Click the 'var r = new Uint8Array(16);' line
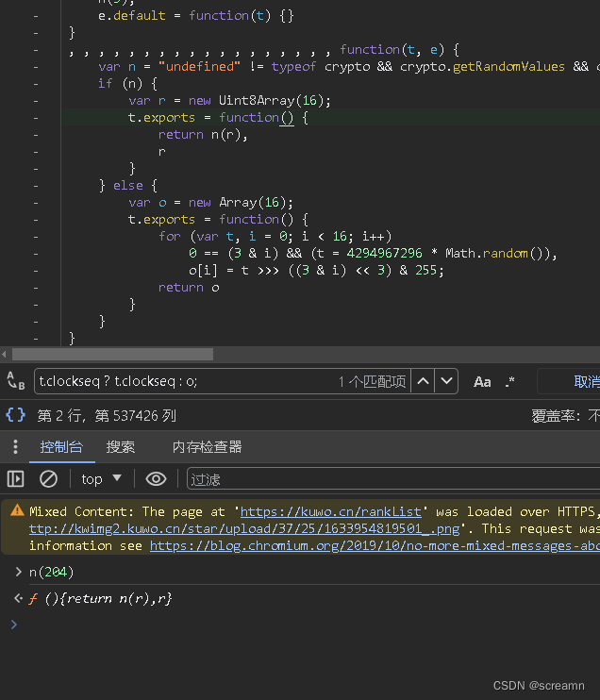 (x=230, y=100)
